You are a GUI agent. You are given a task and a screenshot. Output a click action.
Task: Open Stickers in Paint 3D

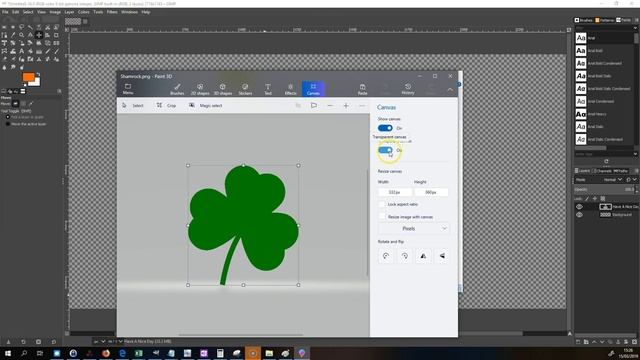coord(245,89)
